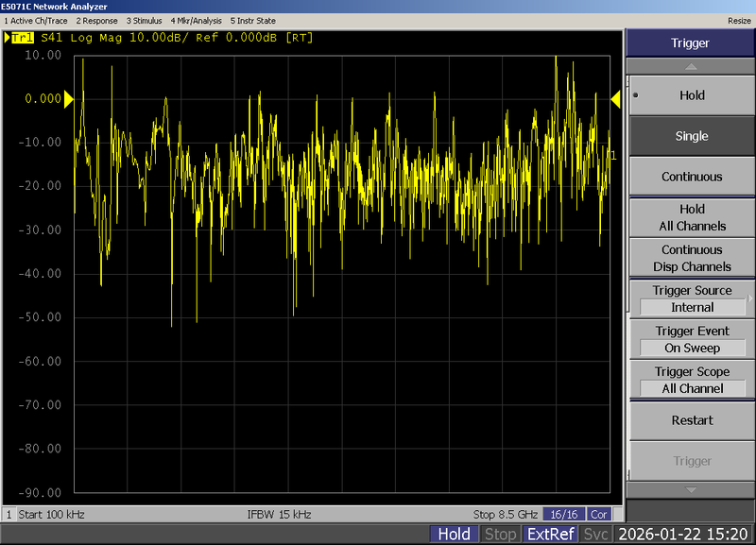756x545 pixels.
Task: Open the Stimulus menu
Action: point(144,20)
